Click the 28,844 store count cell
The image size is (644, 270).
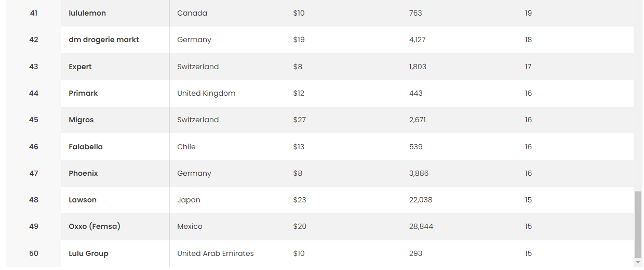coord(421,226)
